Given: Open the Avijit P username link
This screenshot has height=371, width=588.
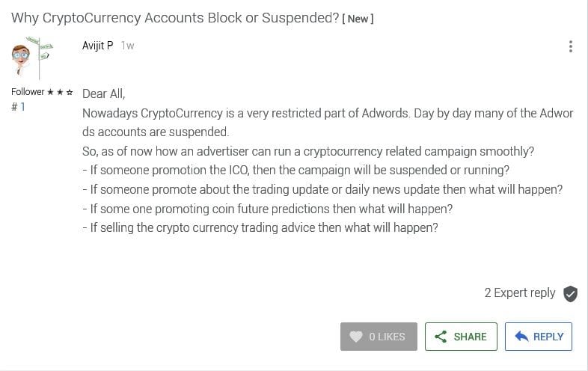Looking at the screenshot, I should tap(97, 46).
